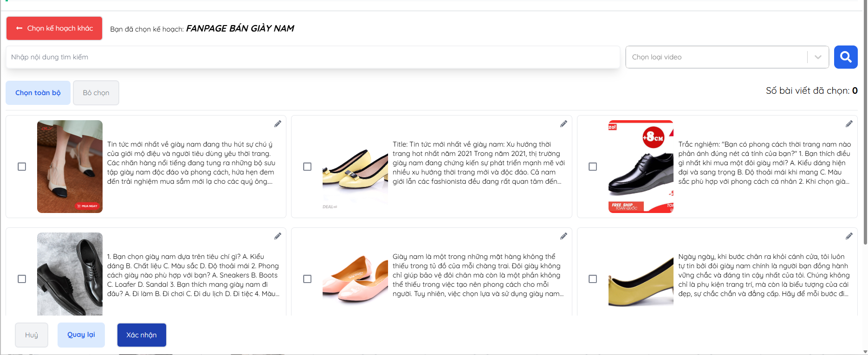Image resolution: width=868 pixels, height=355 pixels.
Task: Edit the first post with pencil icon
Action: (x=278, y=124)
